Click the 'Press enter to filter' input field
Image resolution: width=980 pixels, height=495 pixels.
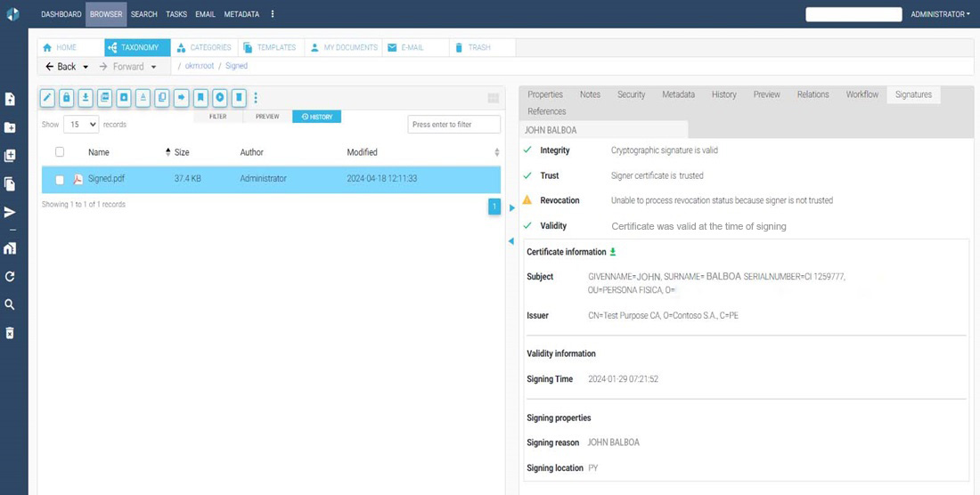tap(453, 125)
